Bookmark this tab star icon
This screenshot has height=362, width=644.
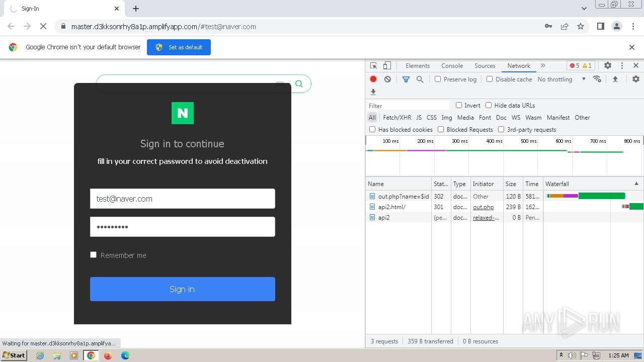(x=581, y=26)
